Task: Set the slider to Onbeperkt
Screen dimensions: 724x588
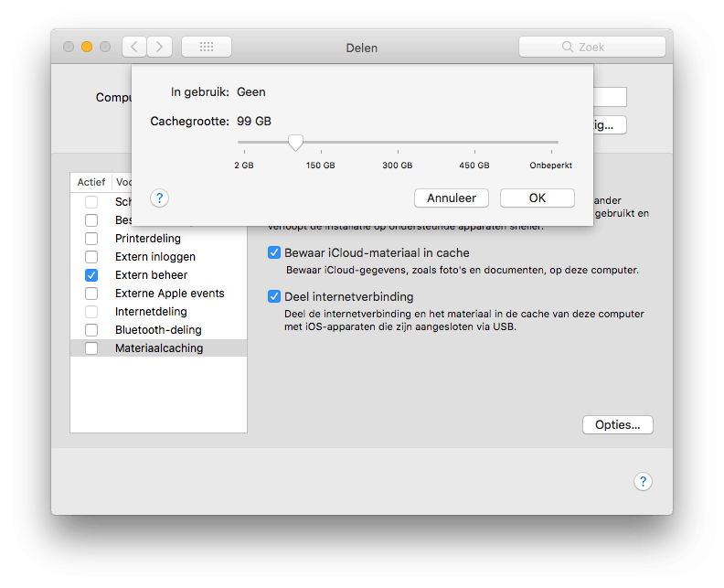Action: [x=551, y=143]
